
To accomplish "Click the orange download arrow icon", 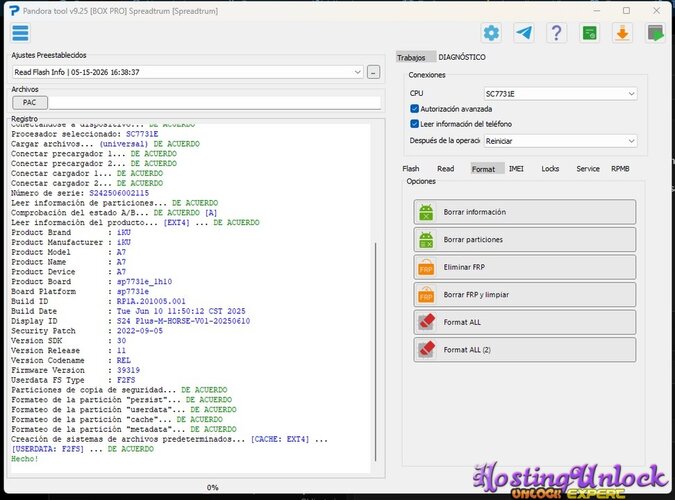I will pos(622,33).
